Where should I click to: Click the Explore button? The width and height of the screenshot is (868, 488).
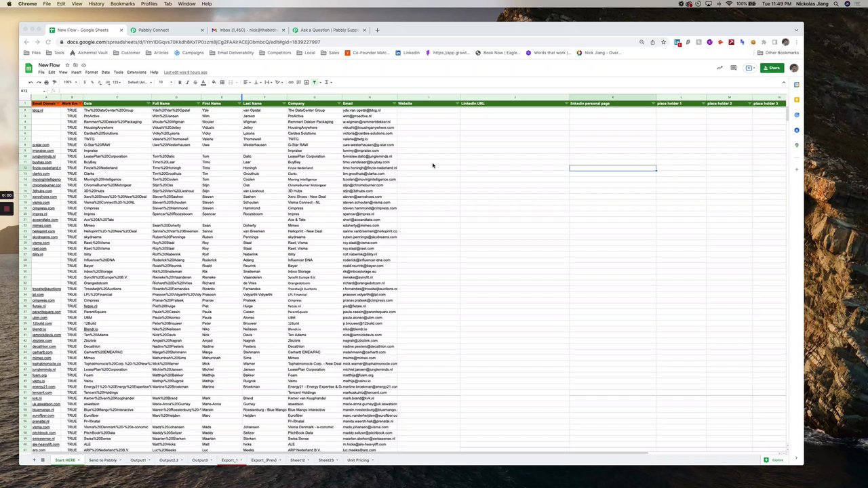coord(774,460)
